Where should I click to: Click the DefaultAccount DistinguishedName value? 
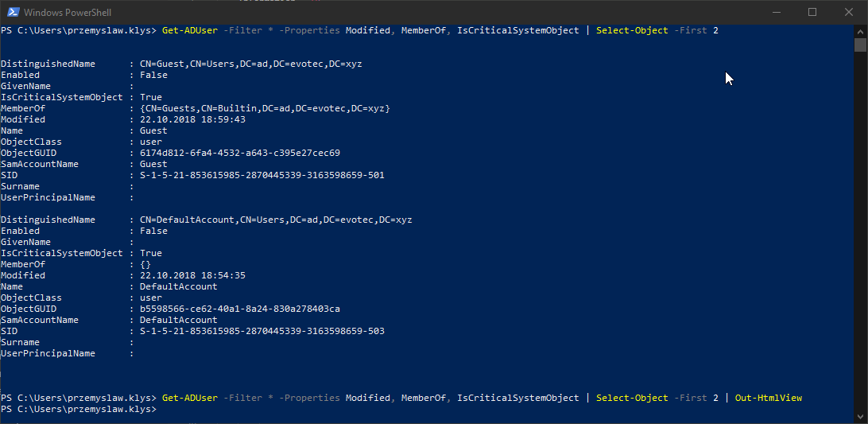pyautogui.click(x=275, y=220)
